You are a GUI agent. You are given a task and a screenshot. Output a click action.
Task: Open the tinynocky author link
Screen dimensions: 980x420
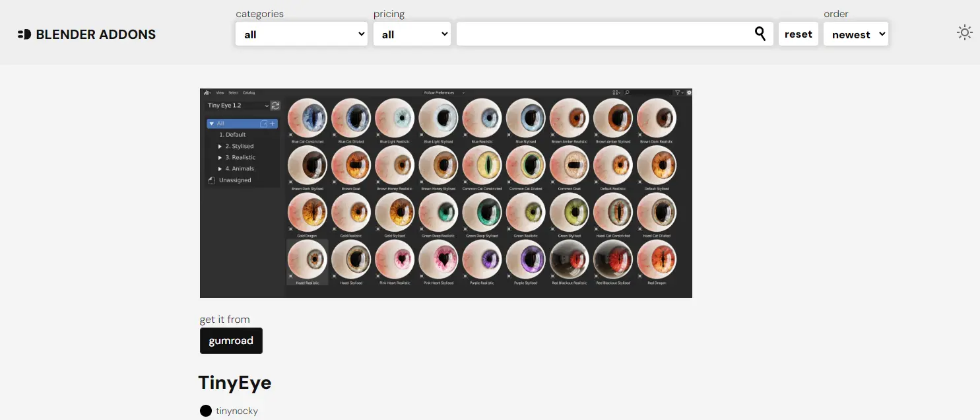coord(237,411)
